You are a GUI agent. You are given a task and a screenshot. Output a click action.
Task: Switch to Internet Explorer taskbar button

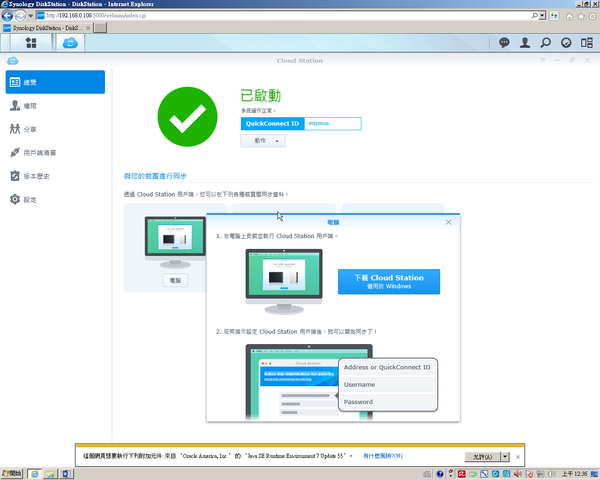(x=34, y=474)
